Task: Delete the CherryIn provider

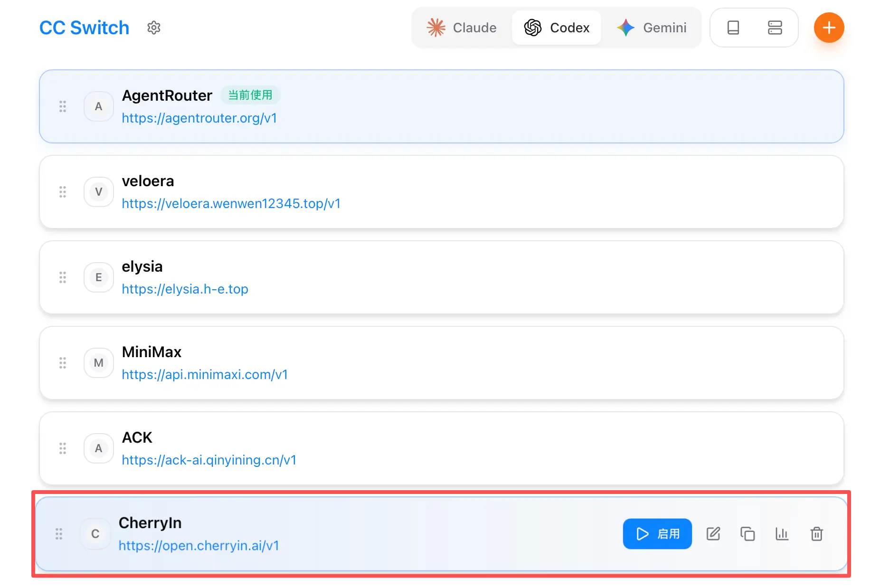Action: (816, 534)
